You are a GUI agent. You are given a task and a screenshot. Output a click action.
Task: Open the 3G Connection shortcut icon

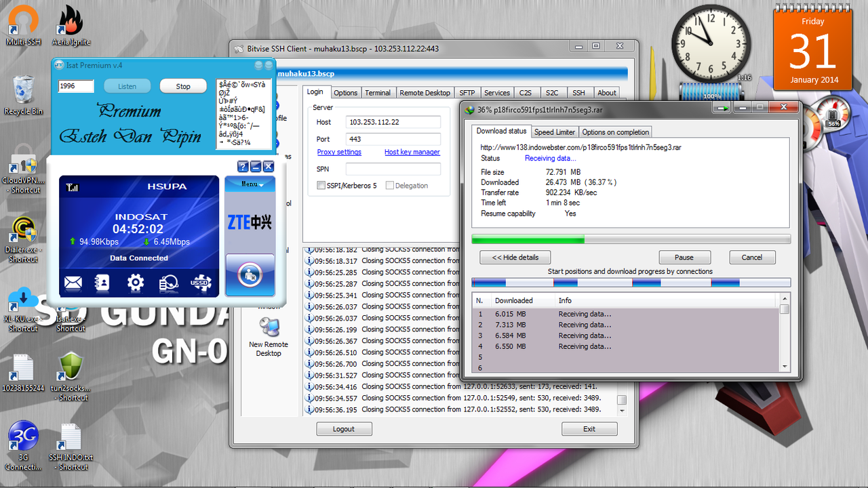coord(23,445)
